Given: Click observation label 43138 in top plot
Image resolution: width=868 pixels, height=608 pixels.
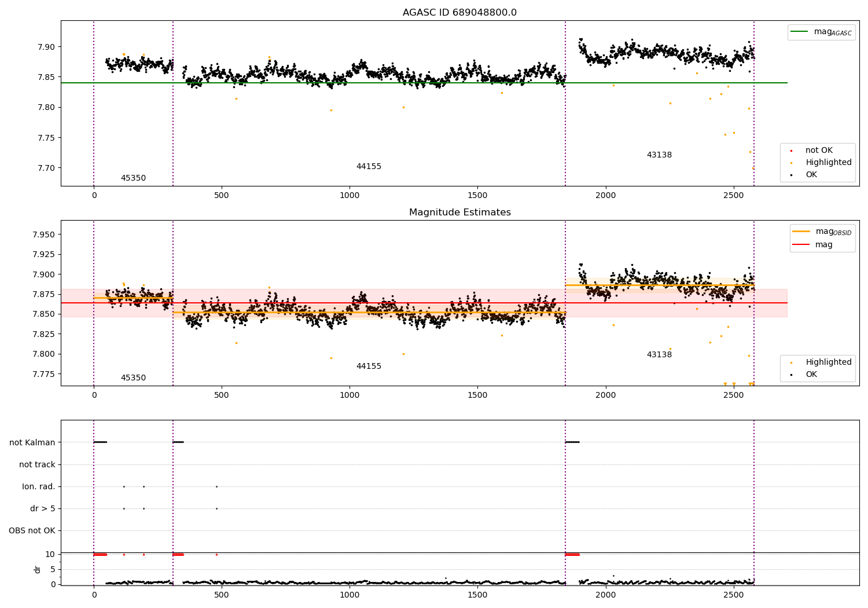Looking at the screenshot, I should coord(659,155).
